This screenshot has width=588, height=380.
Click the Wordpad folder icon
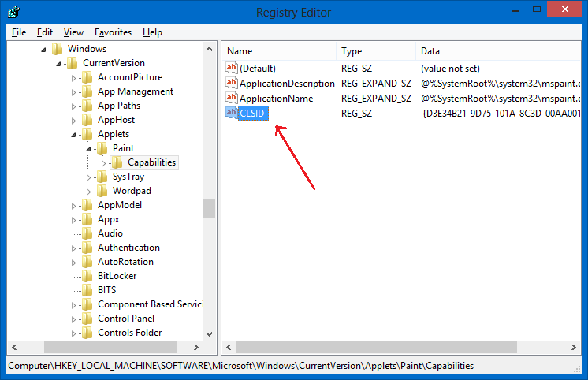102,191
